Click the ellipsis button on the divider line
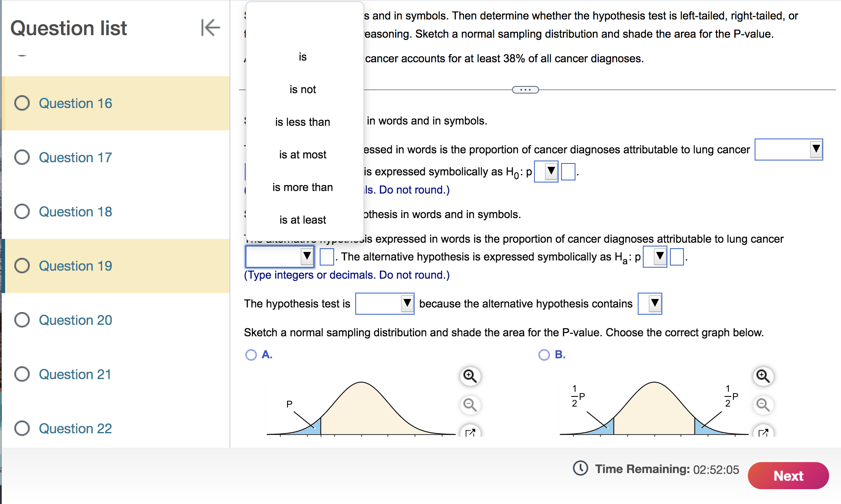This screenshot has width=841, height=504. pos(525,90)
